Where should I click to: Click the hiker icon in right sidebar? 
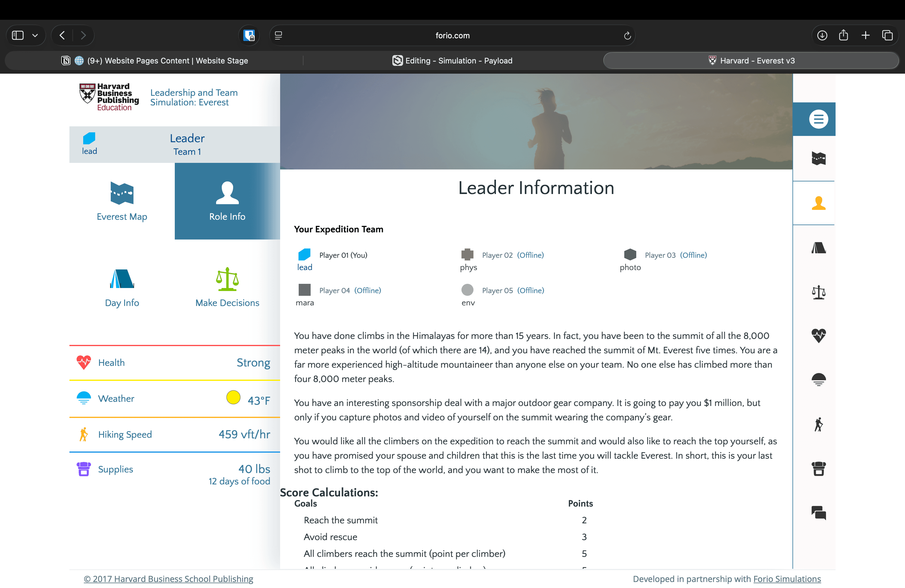(x=818, y=424)
